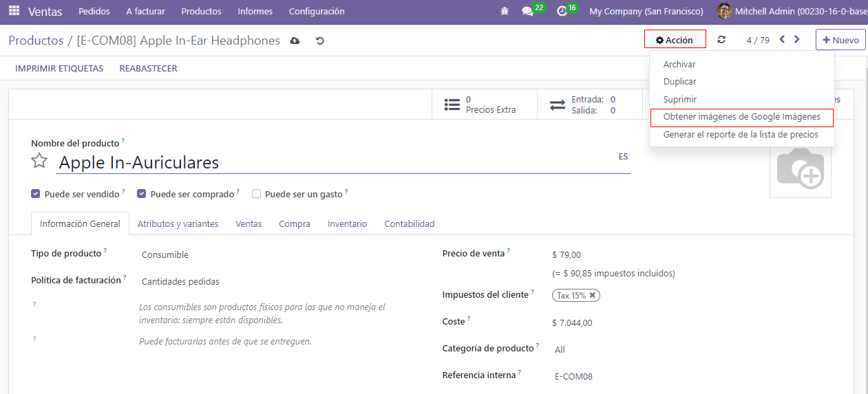Open the Productos menu
This screenshot has width=868, height=394.
click(x=201, y=12)
